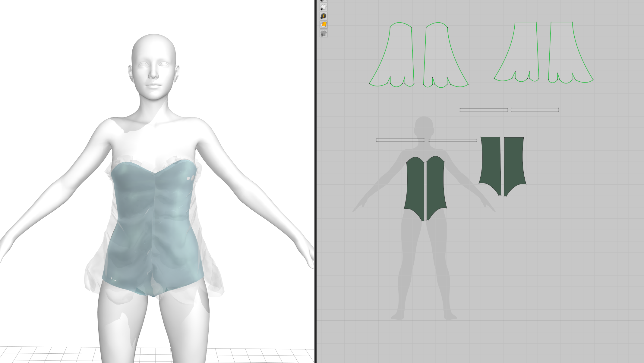The image size is (644, 363).
Task: Select the right back bodice pattern piece
Action: tap(514, 163)
